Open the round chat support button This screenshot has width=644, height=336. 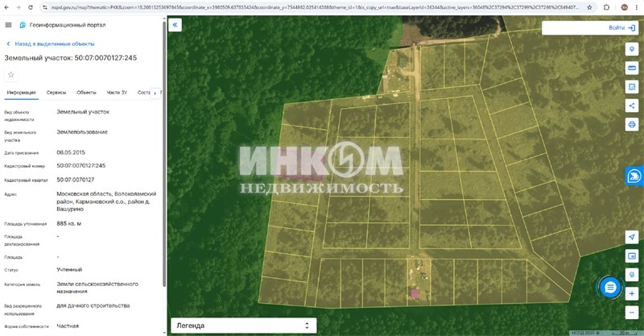(610, 287)
